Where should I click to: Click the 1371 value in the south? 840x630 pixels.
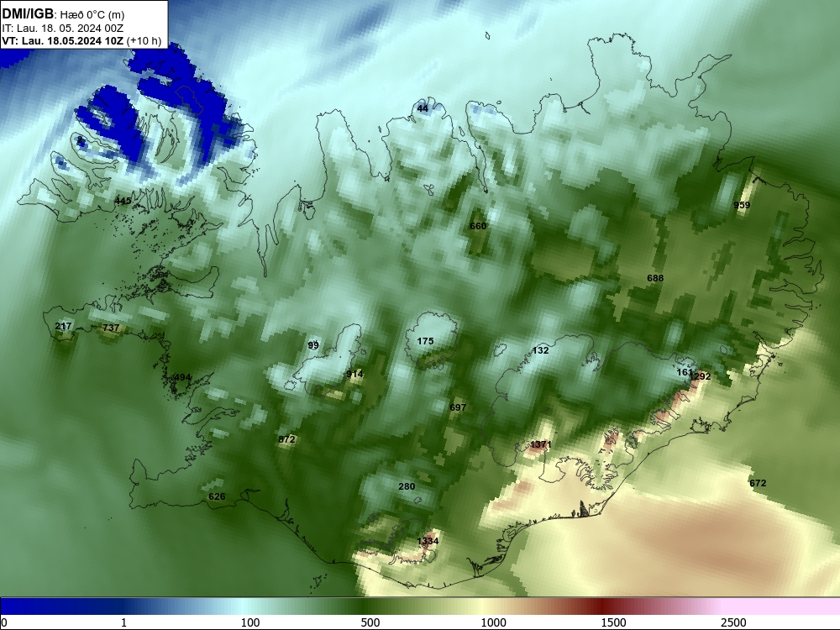tap(540, 444)
